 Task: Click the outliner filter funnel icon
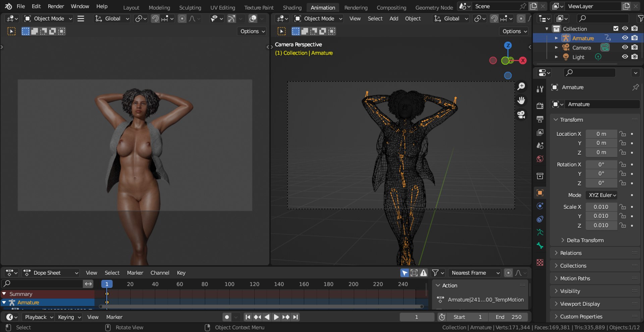point(640,18)
